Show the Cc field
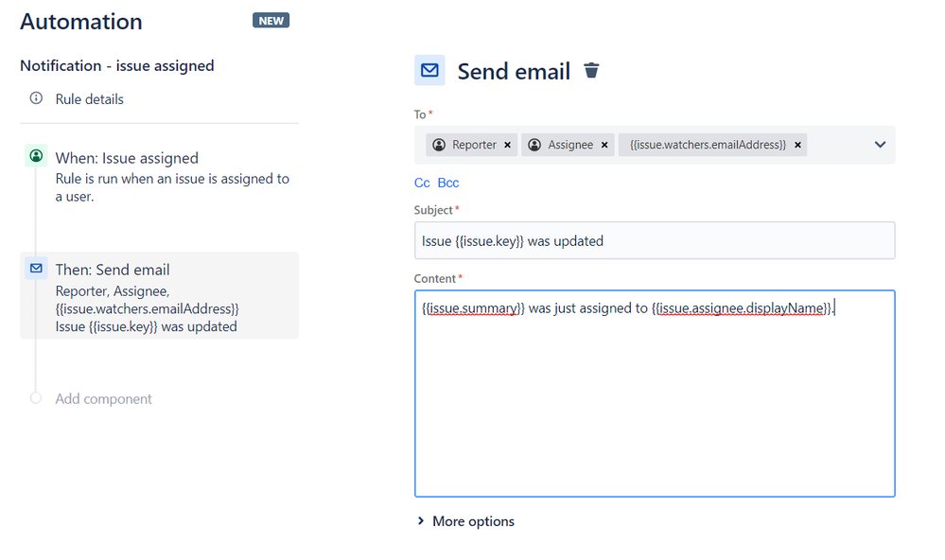Viewport: 945px width, 560px height. 422,182
